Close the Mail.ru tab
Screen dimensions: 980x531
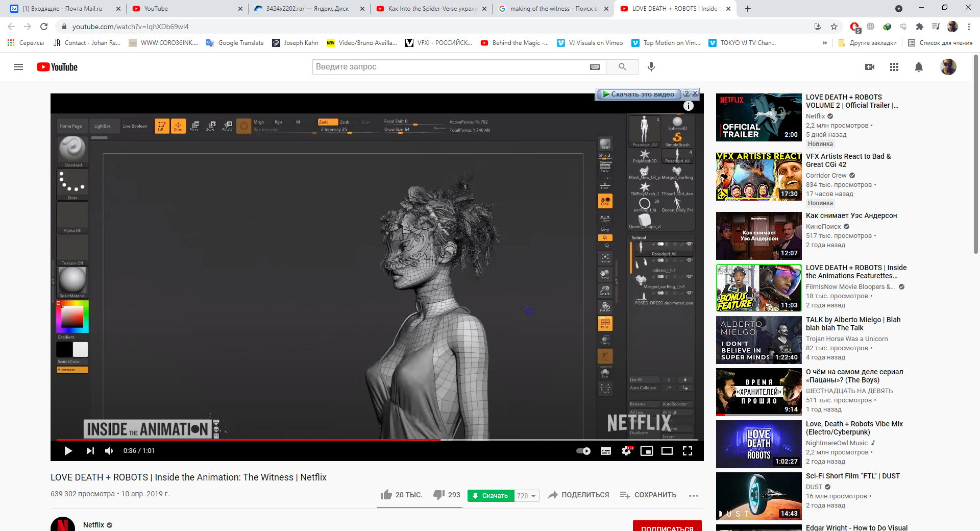coord(118,9)
